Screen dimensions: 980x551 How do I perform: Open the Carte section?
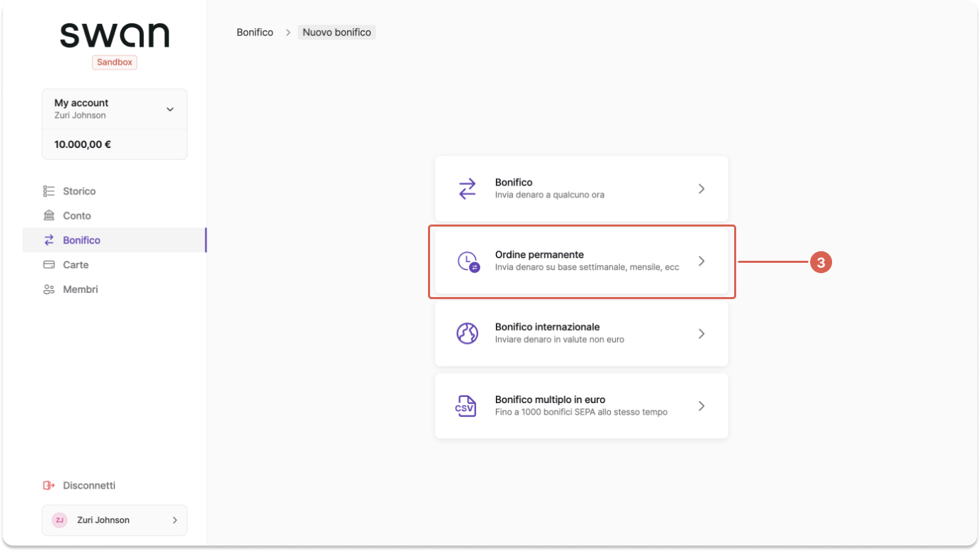114,265
